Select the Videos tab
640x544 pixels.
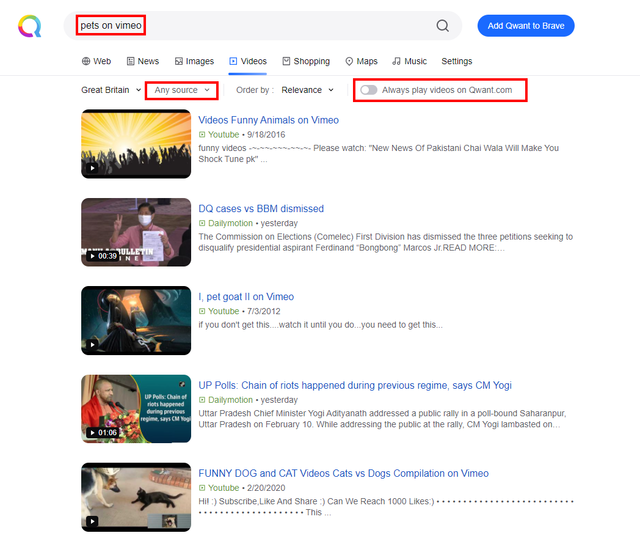[x=248, y=61]
